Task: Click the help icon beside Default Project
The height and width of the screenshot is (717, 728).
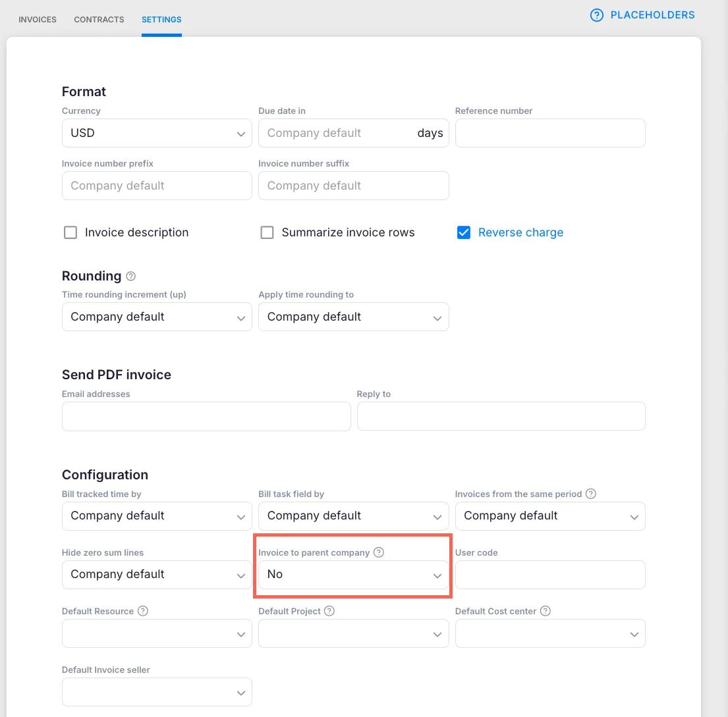Action: 329,611
